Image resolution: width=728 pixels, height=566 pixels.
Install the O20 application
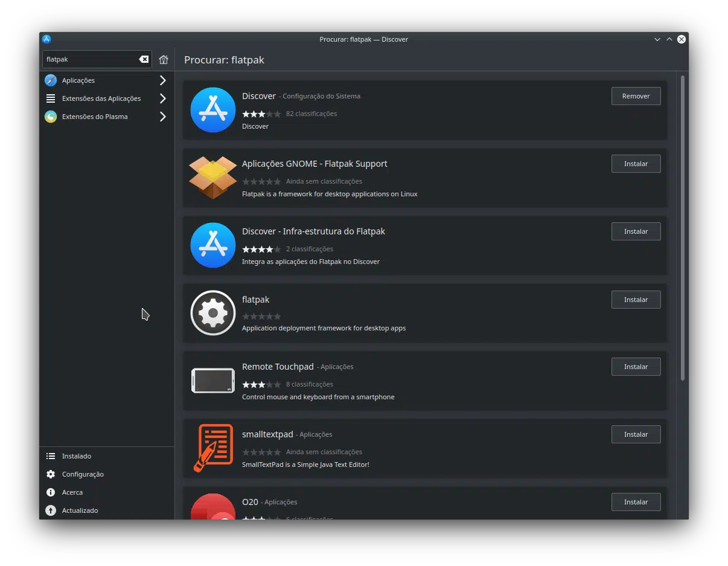point(636,502)
